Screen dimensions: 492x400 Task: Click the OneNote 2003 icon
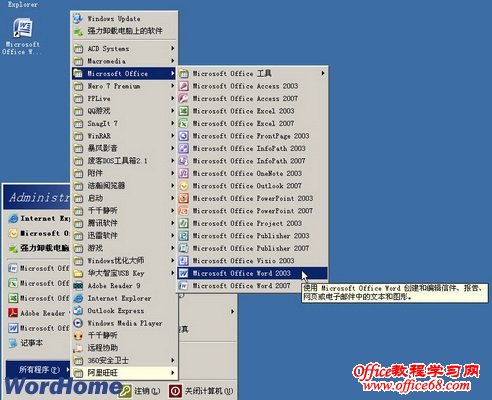coord(184,173)
